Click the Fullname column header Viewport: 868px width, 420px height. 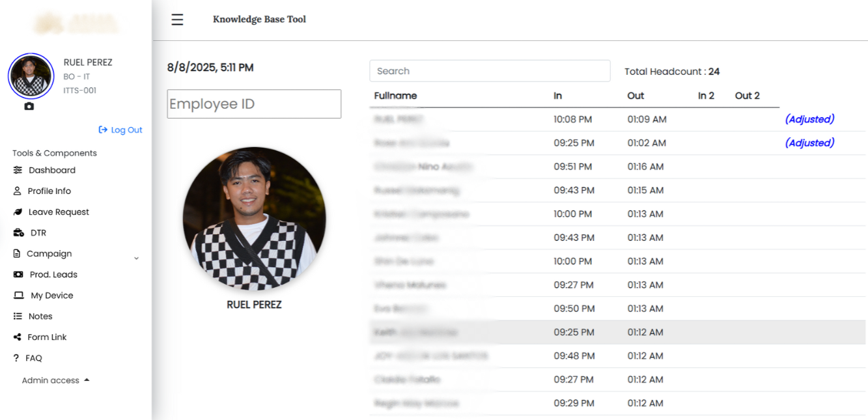(x=395, y=96)
